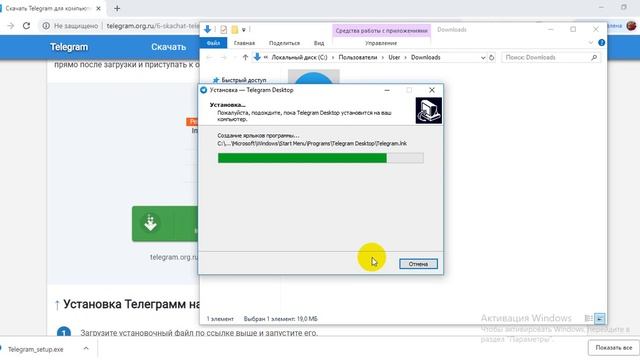Open a new browser tab
Image resolution: width=640 pixels, height=360 pixels.
coord(117,8)
